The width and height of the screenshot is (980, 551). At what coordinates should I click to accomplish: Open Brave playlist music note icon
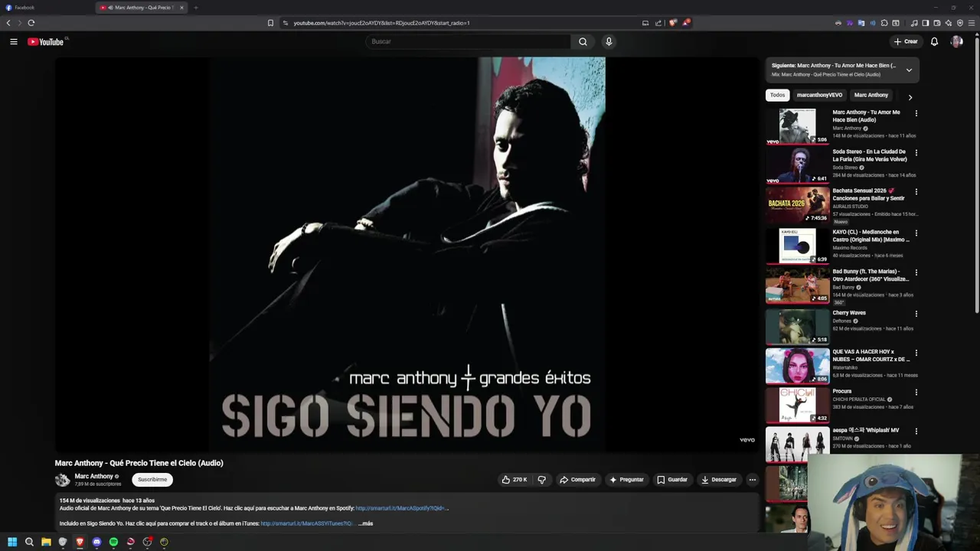(x=914, y=23)
